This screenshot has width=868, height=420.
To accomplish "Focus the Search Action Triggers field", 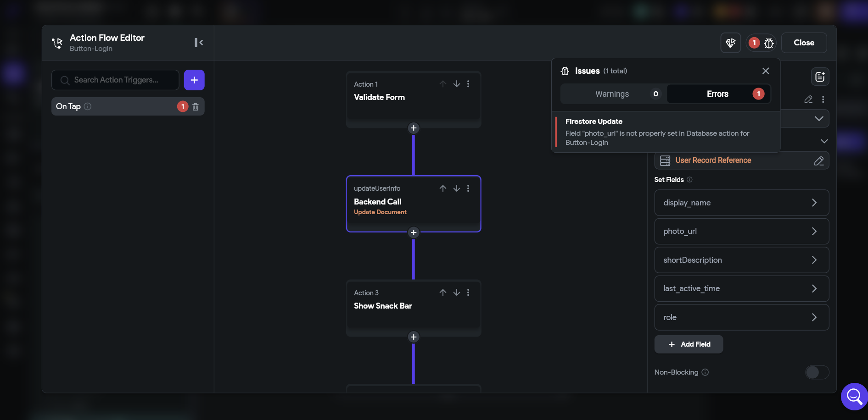I will pos(115,80).
